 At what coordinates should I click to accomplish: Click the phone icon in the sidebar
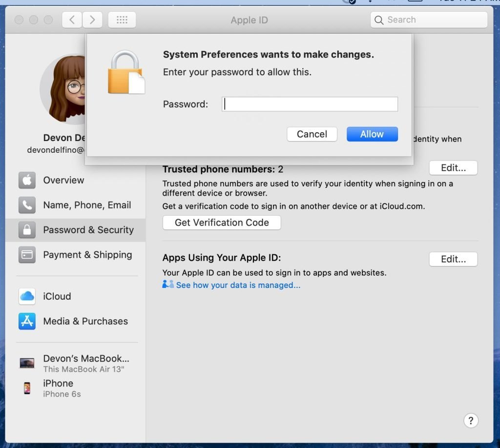tap(27, 205)
